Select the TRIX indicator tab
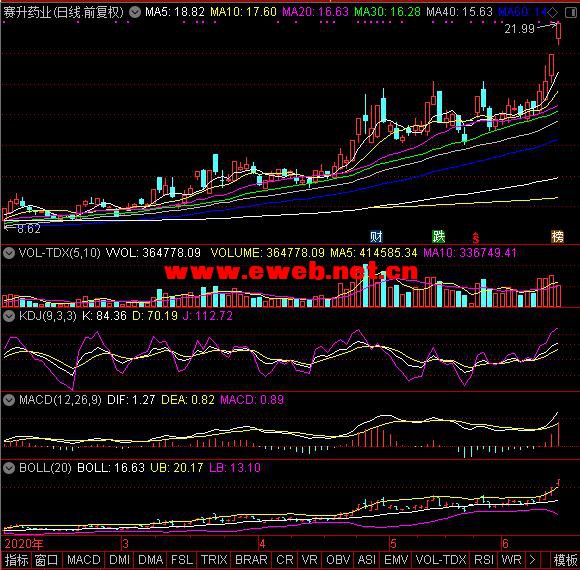This screenshot has width=580, height=570. [x=214, y=560]
